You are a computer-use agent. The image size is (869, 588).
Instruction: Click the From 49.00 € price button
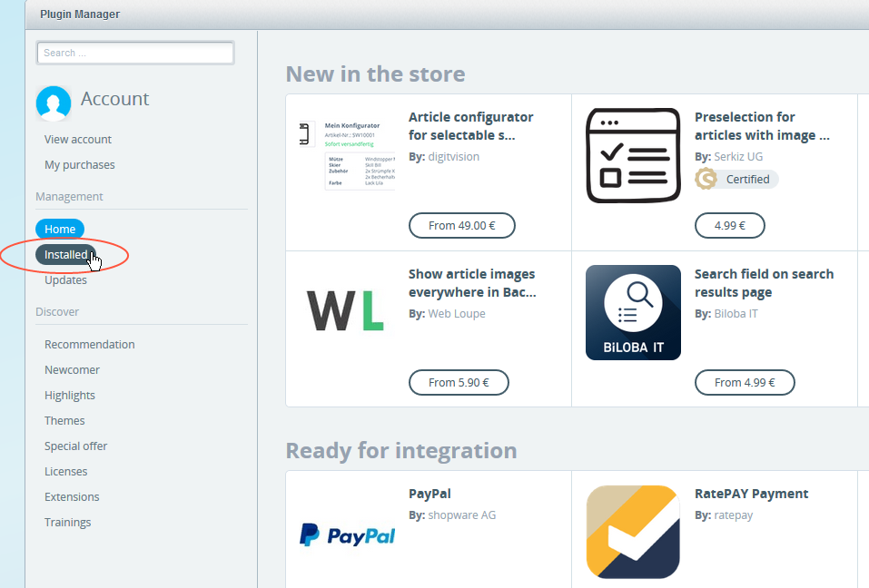pyautogui.click(x=461, y=225)
